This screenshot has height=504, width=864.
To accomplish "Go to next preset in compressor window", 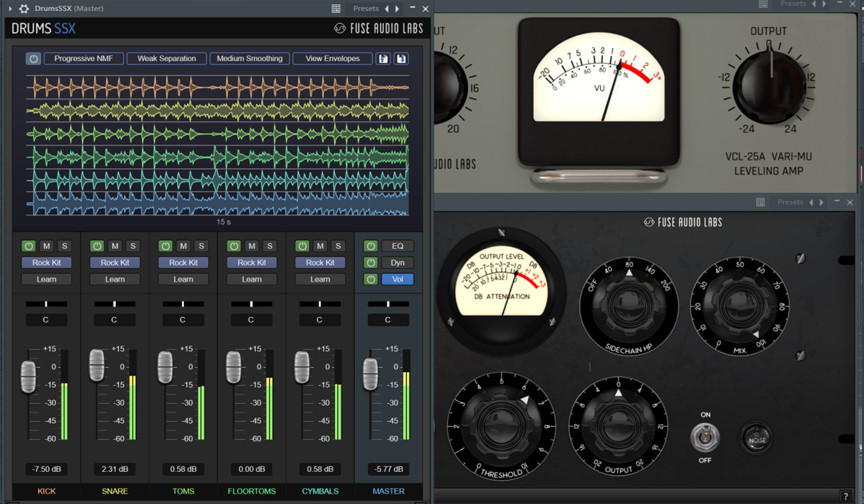I will (822, 202).
